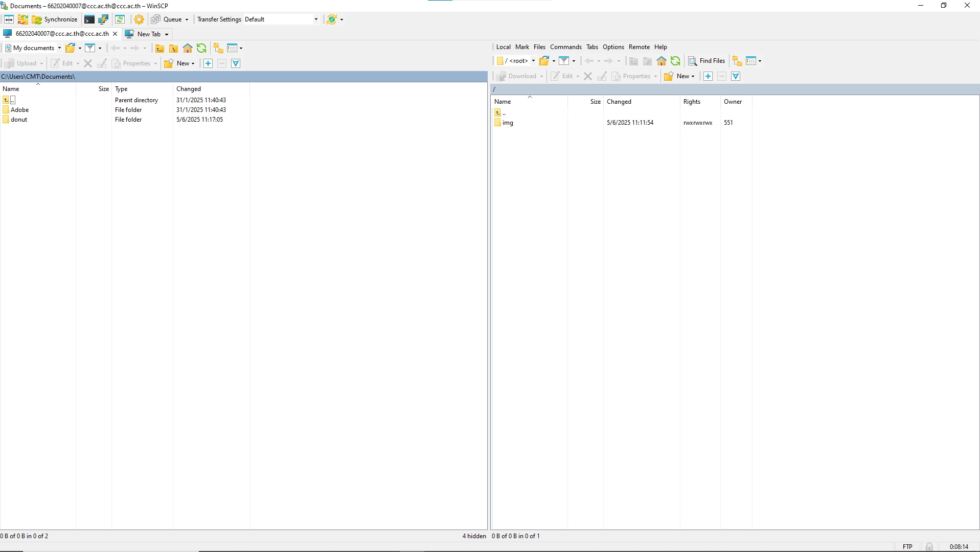This screenshot has width=980, height=552.
Task: Click remote Select Files plus icon
Action: 708,76
